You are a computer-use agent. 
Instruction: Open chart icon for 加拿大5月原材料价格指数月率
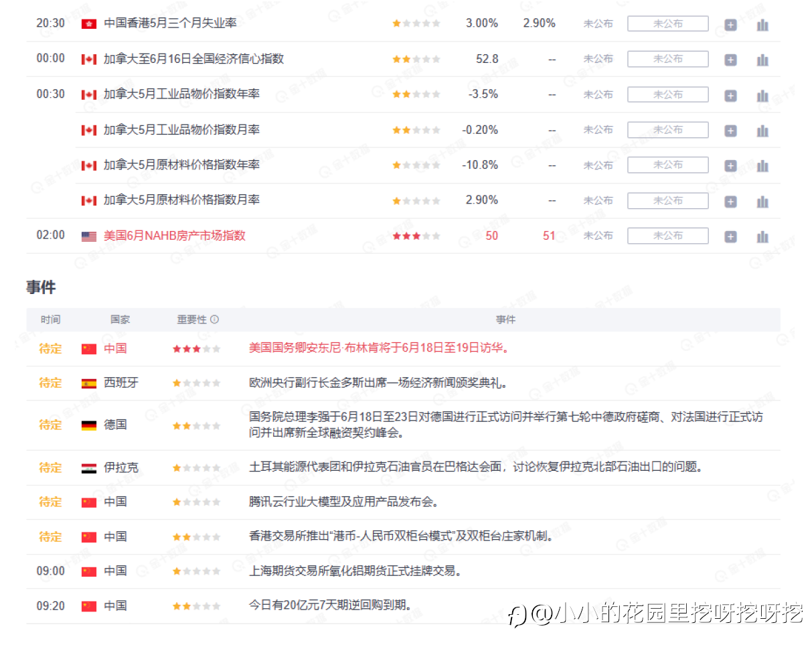762,201
